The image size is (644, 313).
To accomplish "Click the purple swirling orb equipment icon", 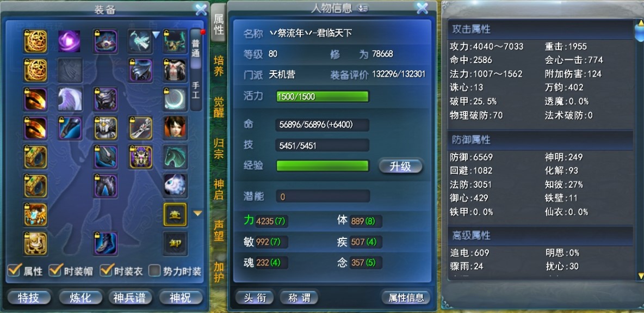I will (69, 41).
